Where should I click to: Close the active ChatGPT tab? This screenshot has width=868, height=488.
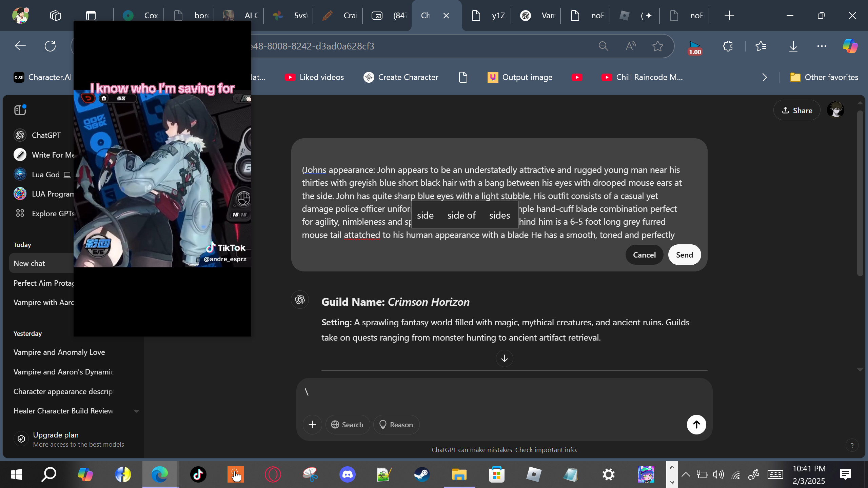tap(446, 16)
